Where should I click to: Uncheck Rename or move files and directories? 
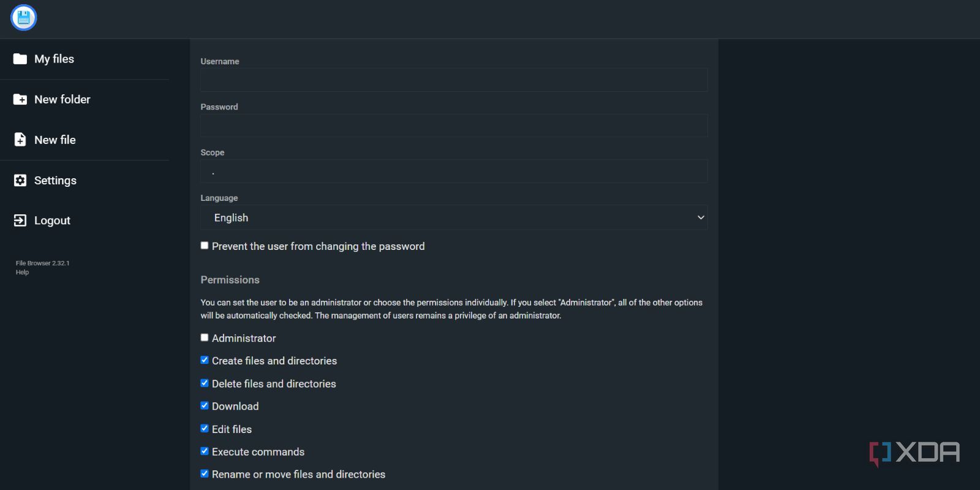(205, 473)
